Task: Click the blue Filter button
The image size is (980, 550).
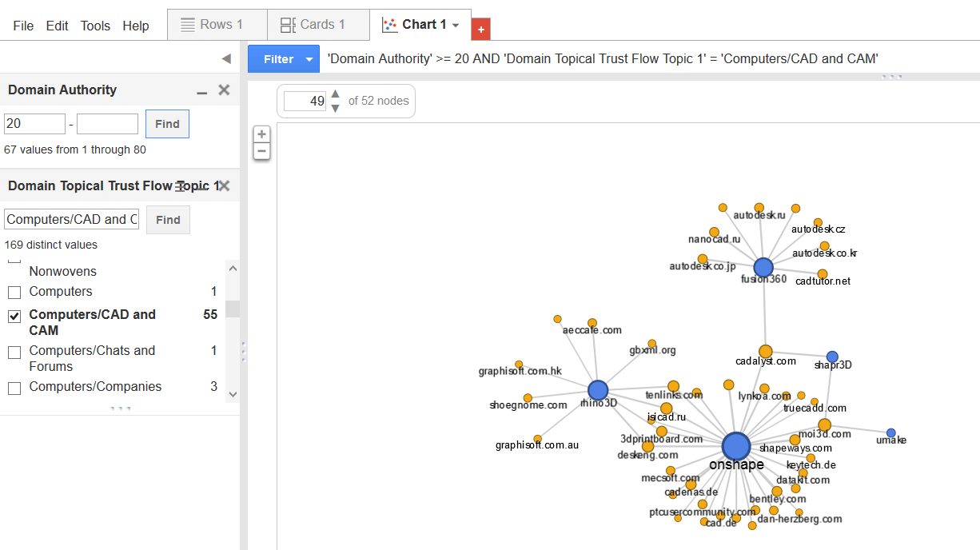Action: tap(278, 59)
